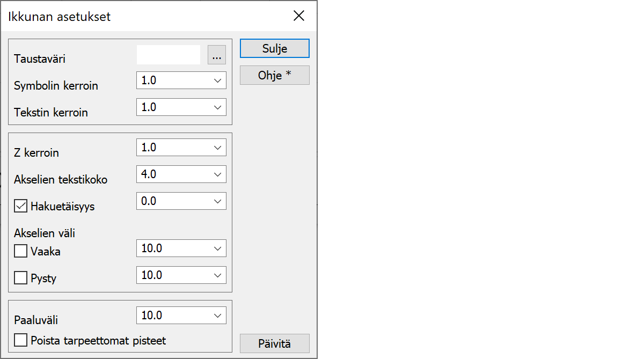This screenshot has width=644, height=359.
Task: Open the Vaaka axis spacing dropdown
Action: click(x=217, y=248)
